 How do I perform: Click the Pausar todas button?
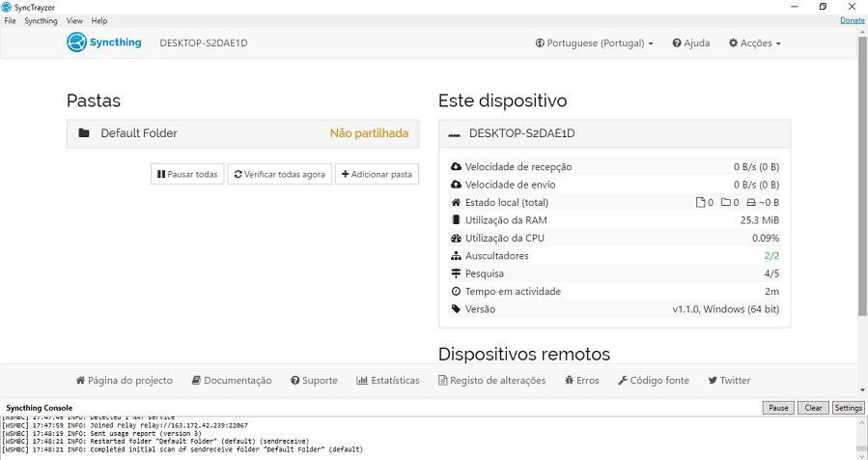pos(187,174)
